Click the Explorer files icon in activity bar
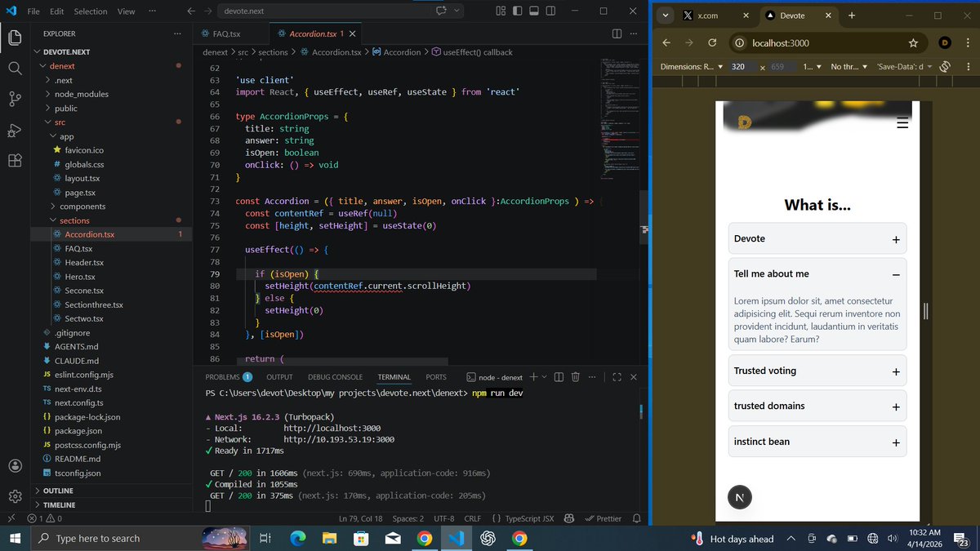 (15, 38)
